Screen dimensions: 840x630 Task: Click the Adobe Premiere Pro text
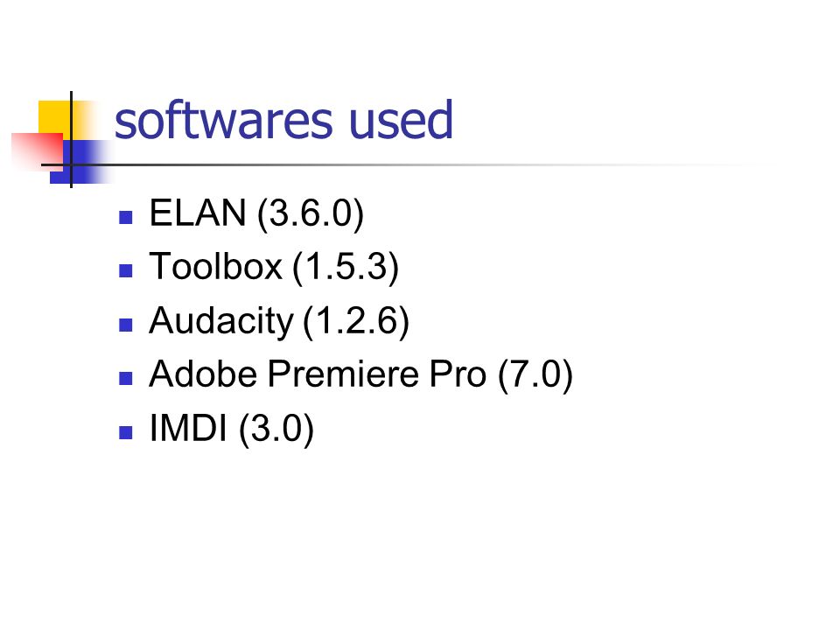click(x=318, y=374)
